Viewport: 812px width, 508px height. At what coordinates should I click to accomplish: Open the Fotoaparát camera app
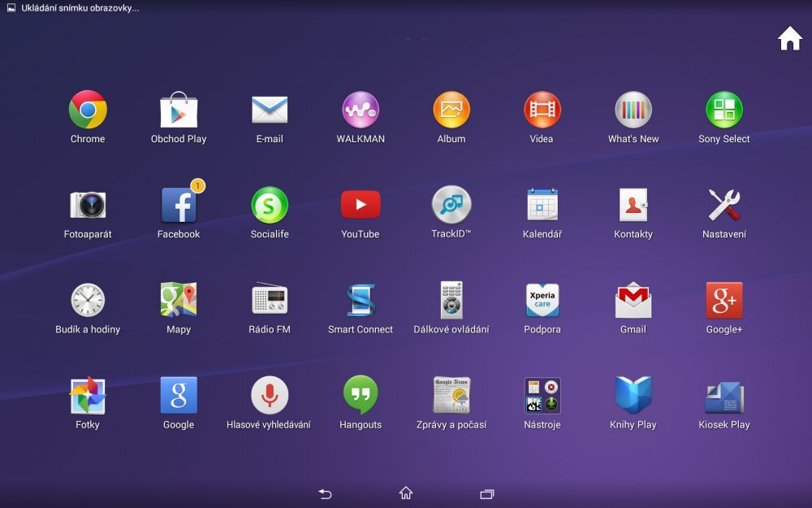click(87, 206)
